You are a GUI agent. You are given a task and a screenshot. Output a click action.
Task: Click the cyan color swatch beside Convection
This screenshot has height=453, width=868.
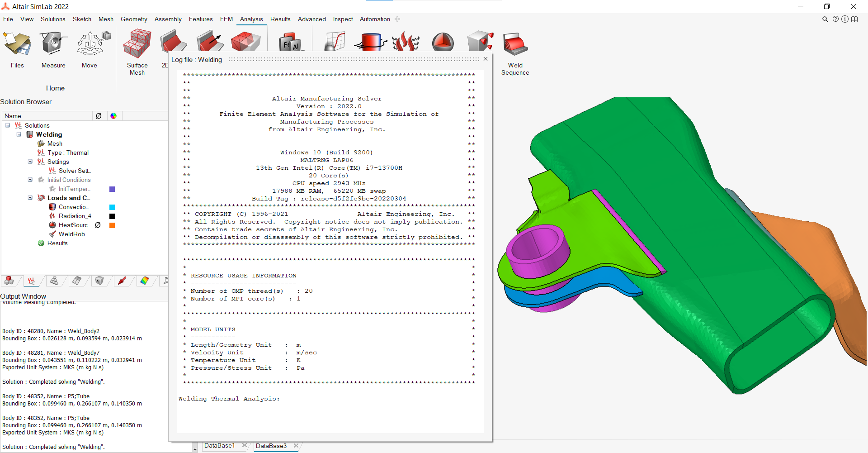click(112, 207)
